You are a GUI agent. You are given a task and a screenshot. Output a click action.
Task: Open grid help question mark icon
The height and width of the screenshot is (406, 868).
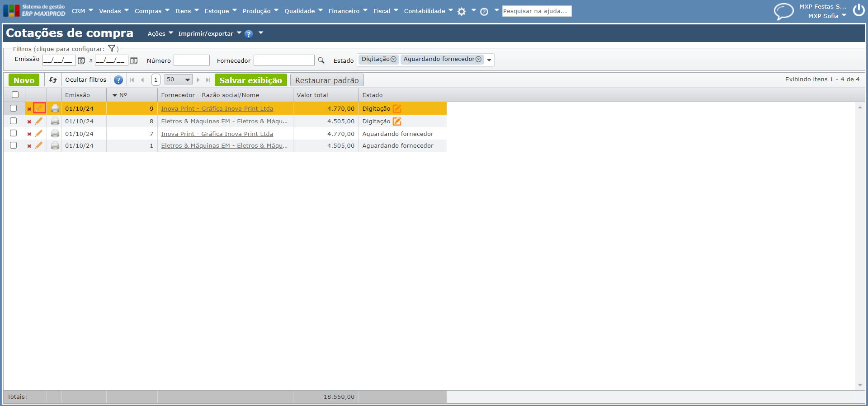118,80
